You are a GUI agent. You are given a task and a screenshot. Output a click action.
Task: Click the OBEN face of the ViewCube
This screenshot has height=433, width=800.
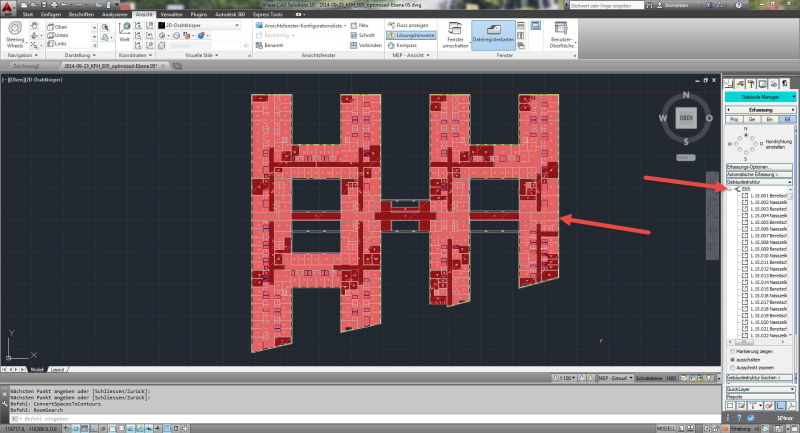686,118
